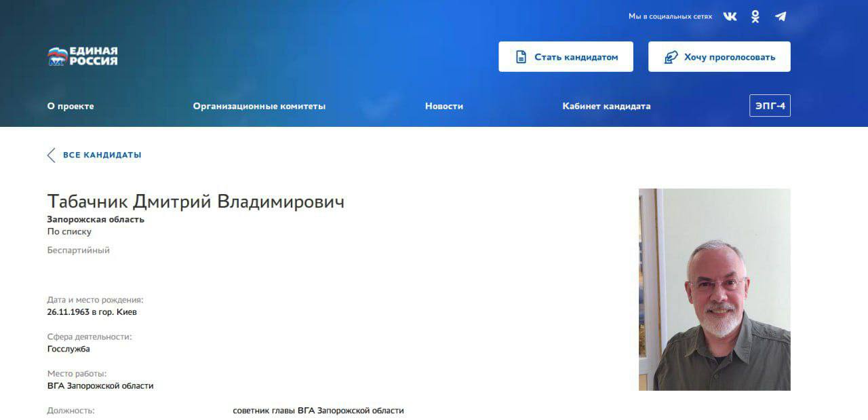Click the Стать кандидатом button
This screenshot has width=868, height=420.
pos(566,56)
